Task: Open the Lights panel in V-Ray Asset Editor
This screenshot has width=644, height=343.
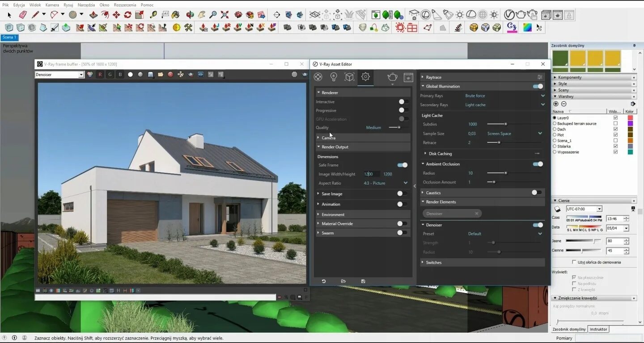Action: pos(334,77)
